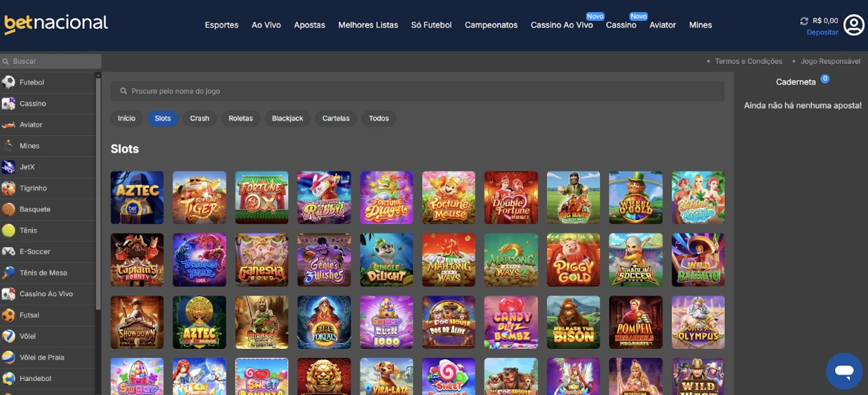Open Jogo Responsável link
Viewport: 868px width, 395px height.
(830, 62)
